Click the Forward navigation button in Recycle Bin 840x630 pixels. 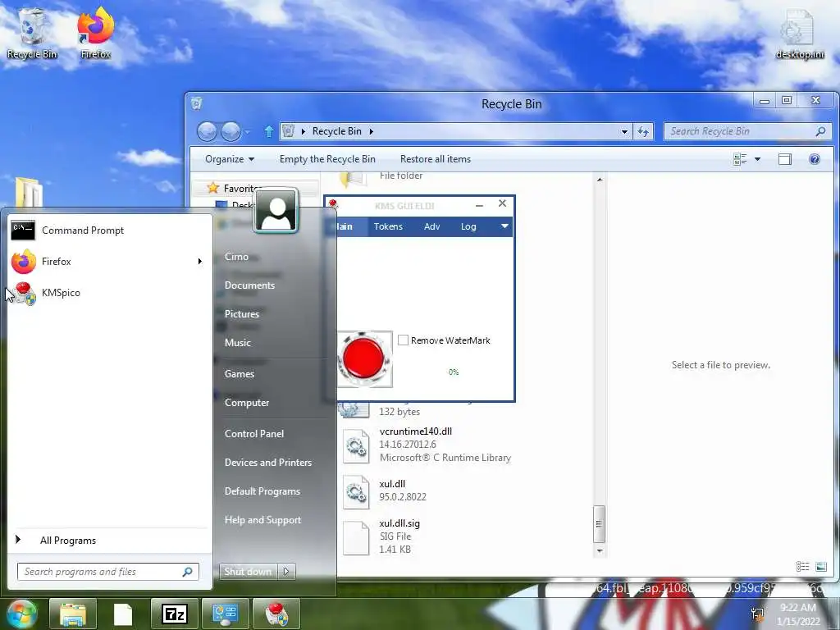click(x=231, y=131)
